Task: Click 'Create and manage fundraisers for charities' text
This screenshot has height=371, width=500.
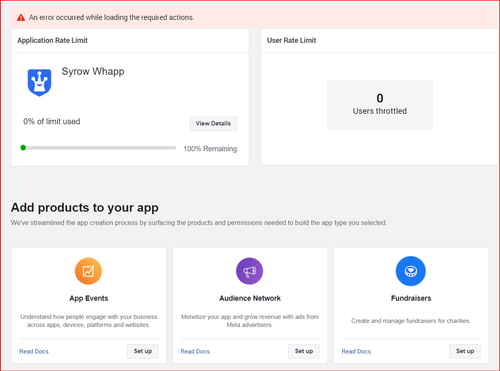Action: (x=411, y=321)
